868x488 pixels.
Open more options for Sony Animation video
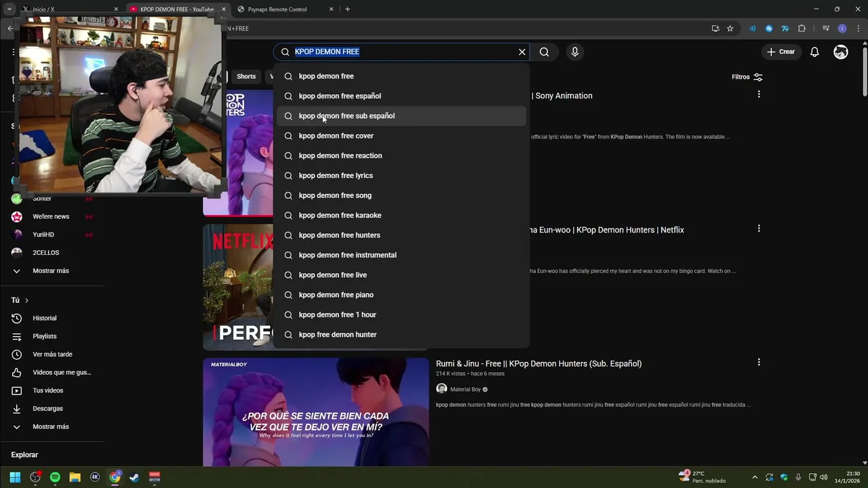point(759,94)
